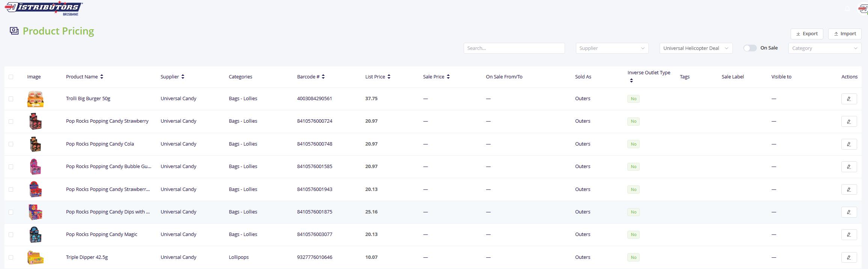Open the Category filter dropdown
Image resolution: width=868 pixels, height=269 pixels.
(824, 48)
